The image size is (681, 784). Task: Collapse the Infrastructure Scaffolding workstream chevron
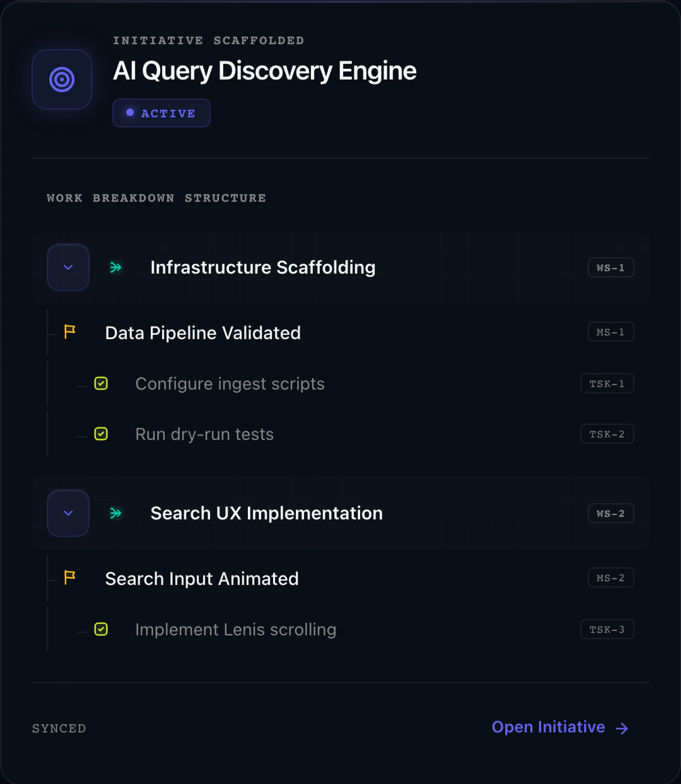point(68,267)
